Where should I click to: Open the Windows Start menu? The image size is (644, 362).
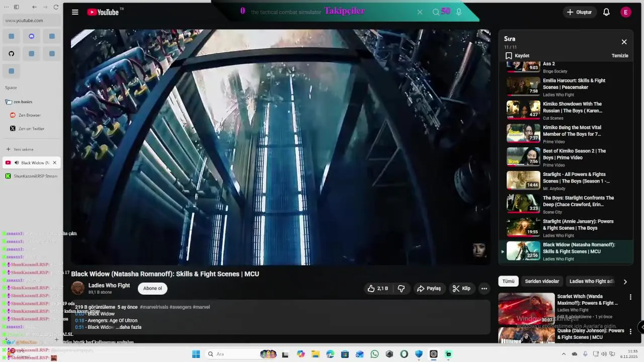196,354
